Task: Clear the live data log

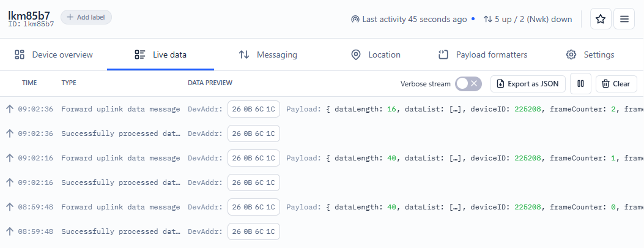Action: pos(616,84)
